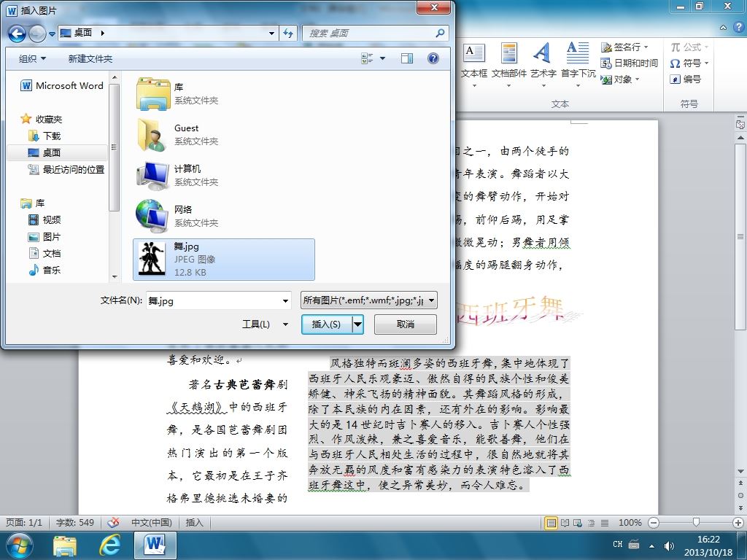This screenshot has height=560, width=747.
Task: Click the search magnifier icon
Action: (x=440, y=33)
